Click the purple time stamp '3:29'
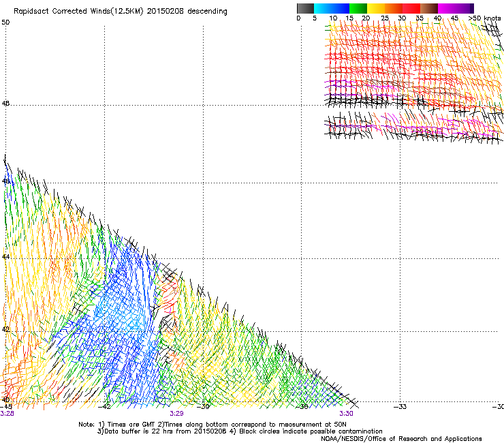 [176, 414]
